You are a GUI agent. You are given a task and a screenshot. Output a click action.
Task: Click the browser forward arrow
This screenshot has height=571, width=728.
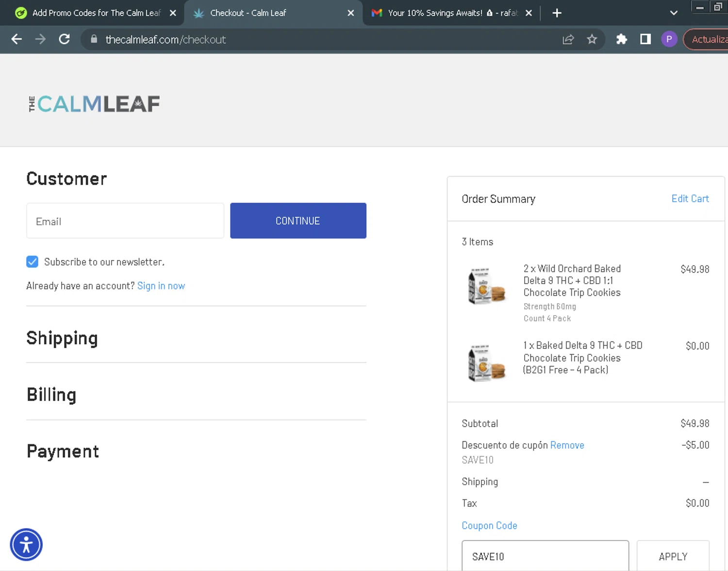point(40,39)
